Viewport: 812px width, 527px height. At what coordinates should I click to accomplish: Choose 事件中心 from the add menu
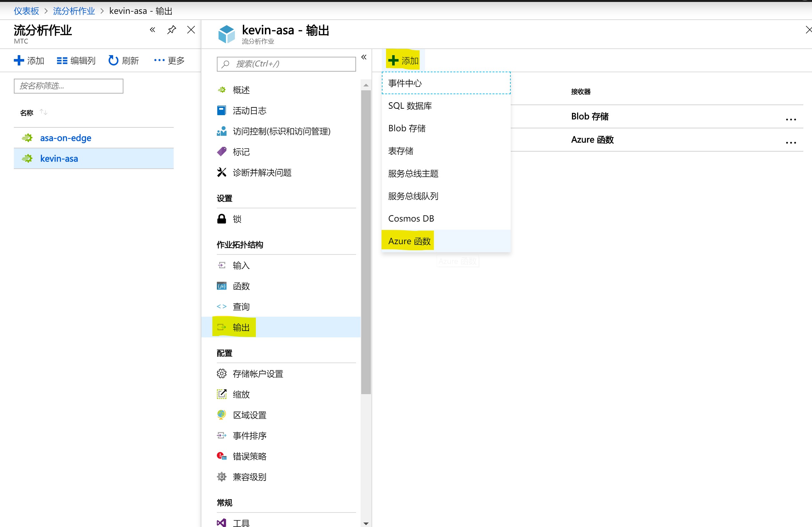coord(446,83)
